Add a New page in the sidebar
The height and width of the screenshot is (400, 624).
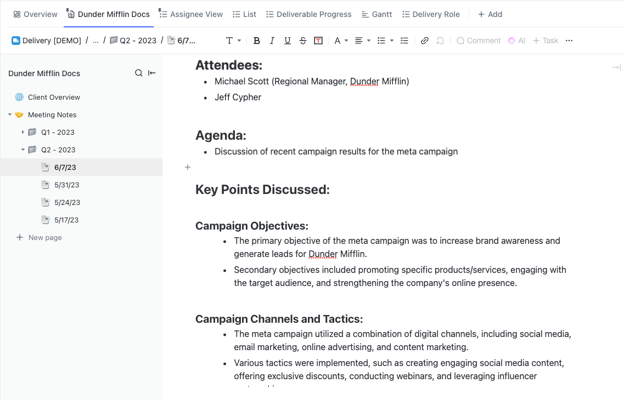[x=39, y=238]
